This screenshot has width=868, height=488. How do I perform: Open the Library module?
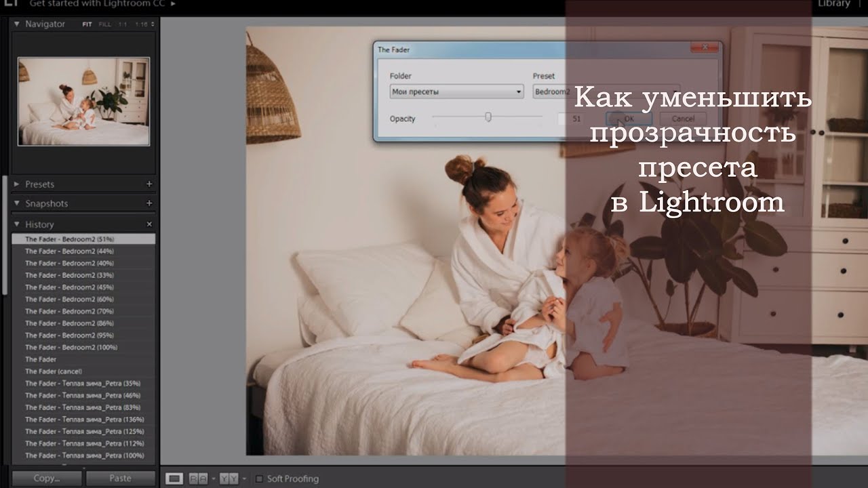click(834, 4)
